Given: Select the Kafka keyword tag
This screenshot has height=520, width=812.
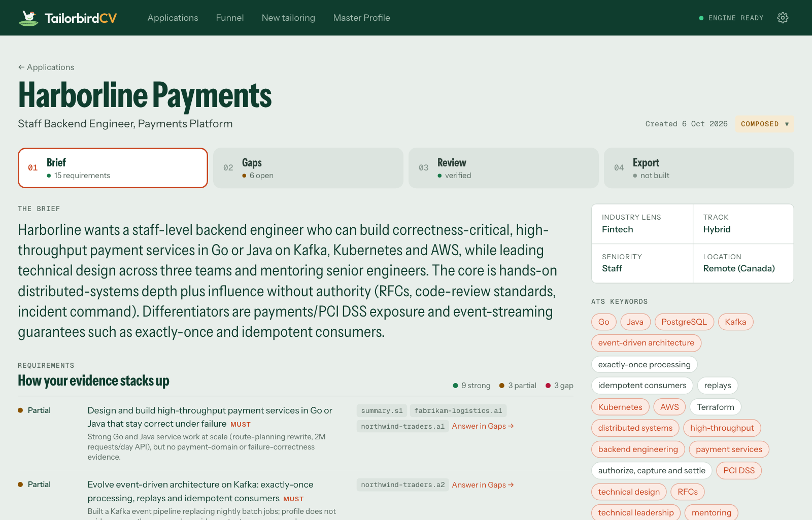Looking at the screenshot, I should (x=736, y=322).
